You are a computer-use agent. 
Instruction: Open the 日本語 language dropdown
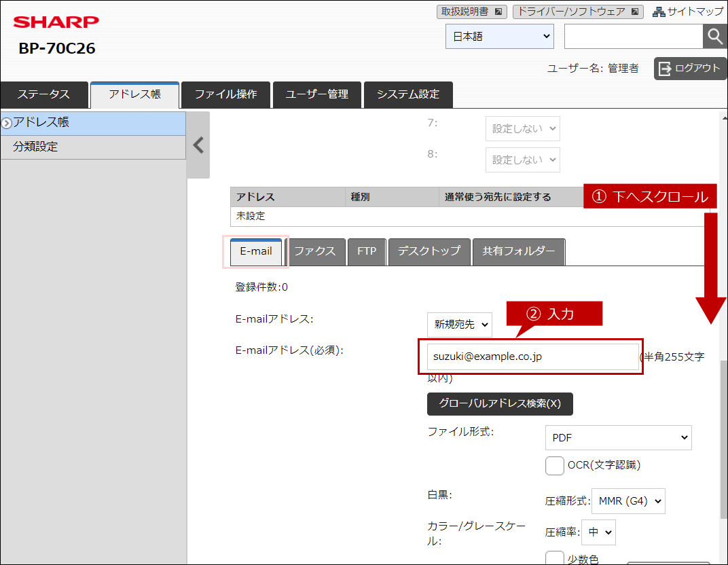coord(500,36)
